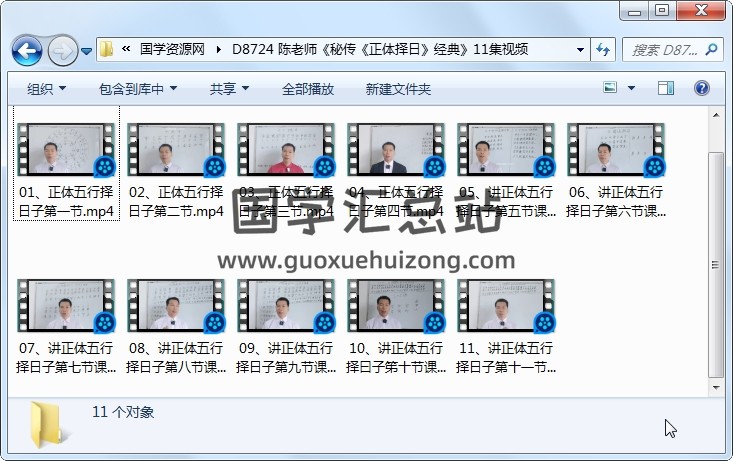
Task: Select the 国学资源网 breadcrumb
Action: pos(172,49)
